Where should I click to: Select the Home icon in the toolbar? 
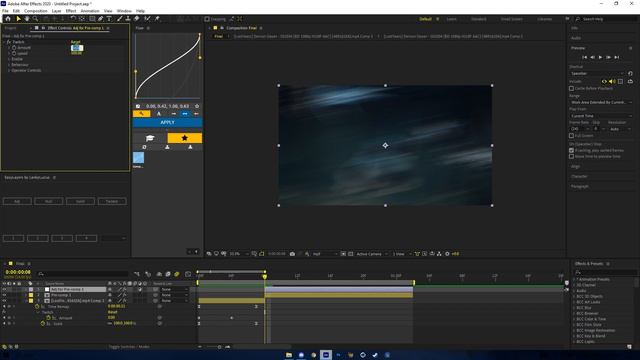[7, 19]
